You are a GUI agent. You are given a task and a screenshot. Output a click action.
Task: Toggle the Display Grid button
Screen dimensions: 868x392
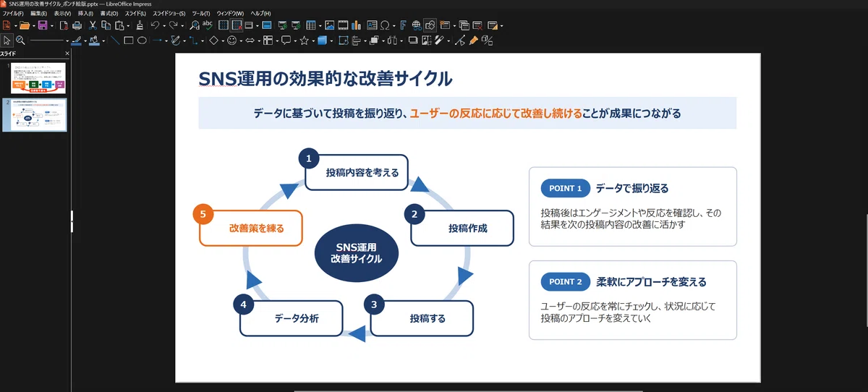tap(224, 25)
